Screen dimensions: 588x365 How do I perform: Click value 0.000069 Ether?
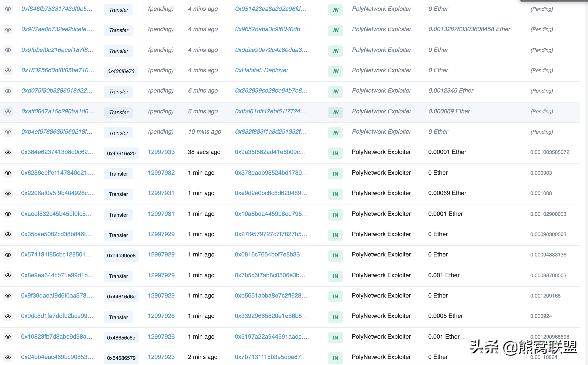(449, 111)
